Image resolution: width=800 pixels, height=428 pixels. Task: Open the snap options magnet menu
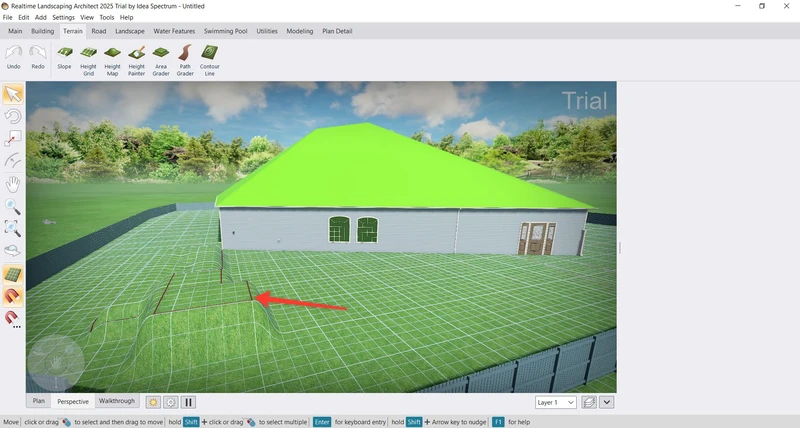(x=13, y=318)
